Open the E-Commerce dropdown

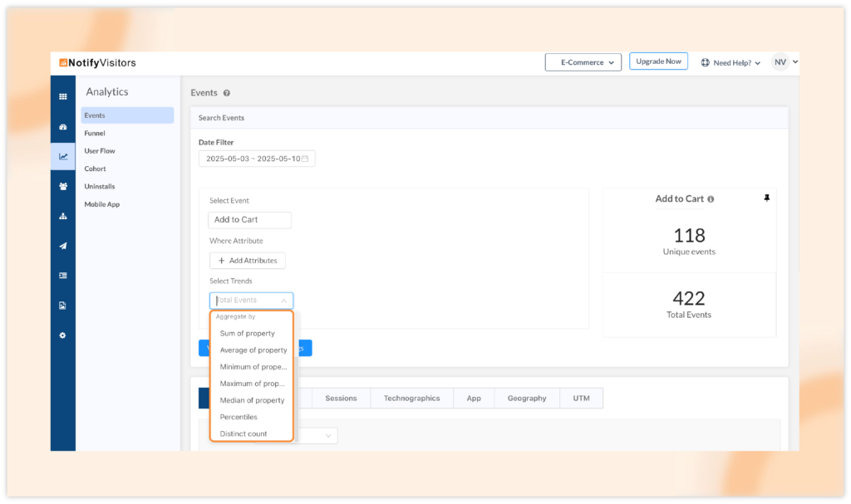(583, 62)
